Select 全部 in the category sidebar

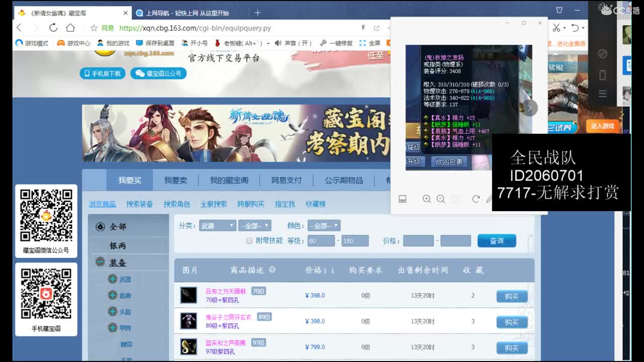click(x=118, y=227)
